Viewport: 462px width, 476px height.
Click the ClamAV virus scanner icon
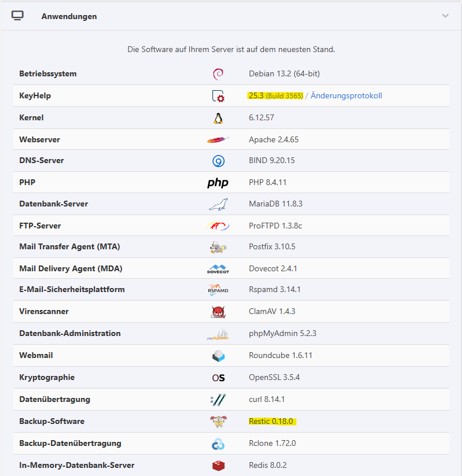(x=218, y=312)
